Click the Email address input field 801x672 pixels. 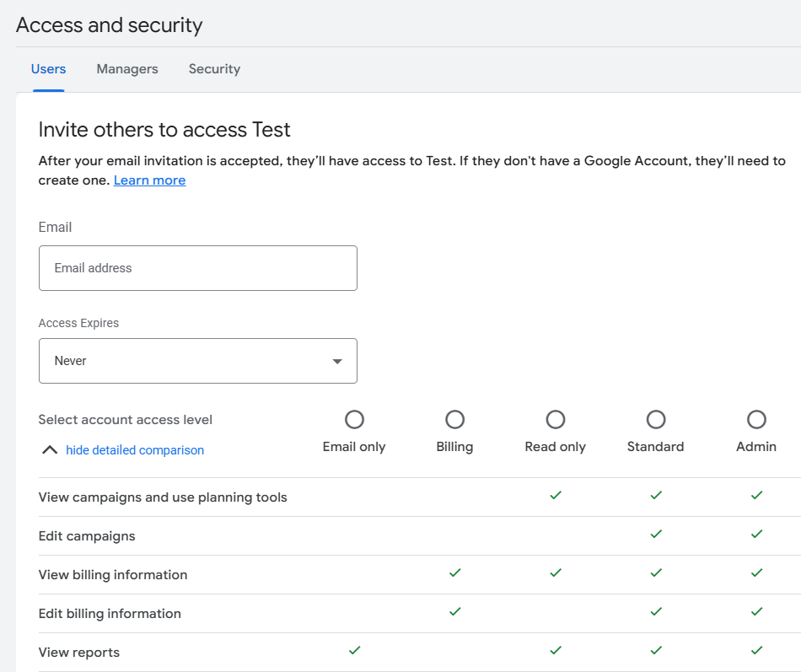[x=198, y=267]
